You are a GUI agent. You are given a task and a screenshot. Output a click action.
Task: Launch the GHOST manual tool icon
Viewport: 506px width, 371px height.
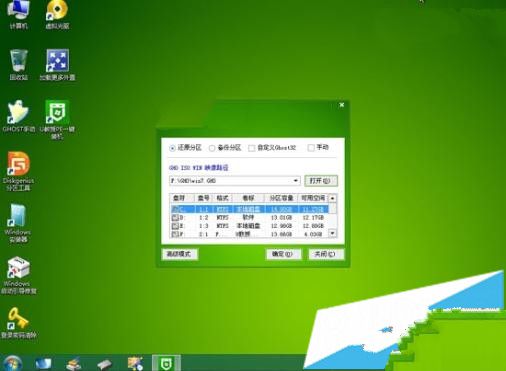tap(18, 116)
